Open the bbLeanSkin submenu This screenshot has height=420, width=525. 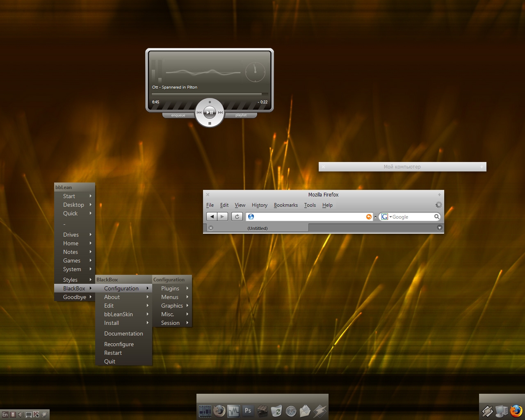(x=123, y=314)
